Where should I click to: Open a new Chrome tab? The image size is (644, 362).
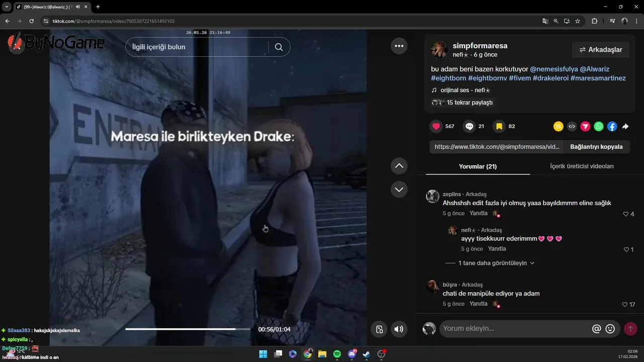tap(98, 7)
